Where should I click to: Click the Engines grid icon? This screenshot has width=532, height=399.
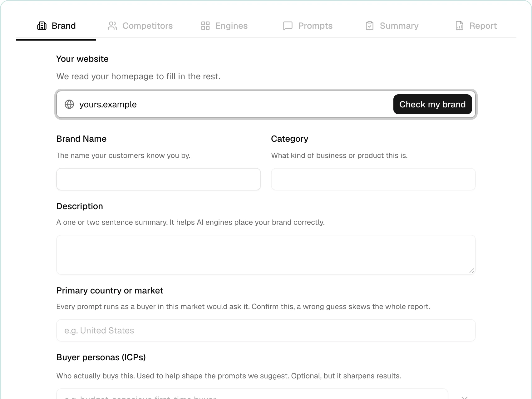click(205, 26)
